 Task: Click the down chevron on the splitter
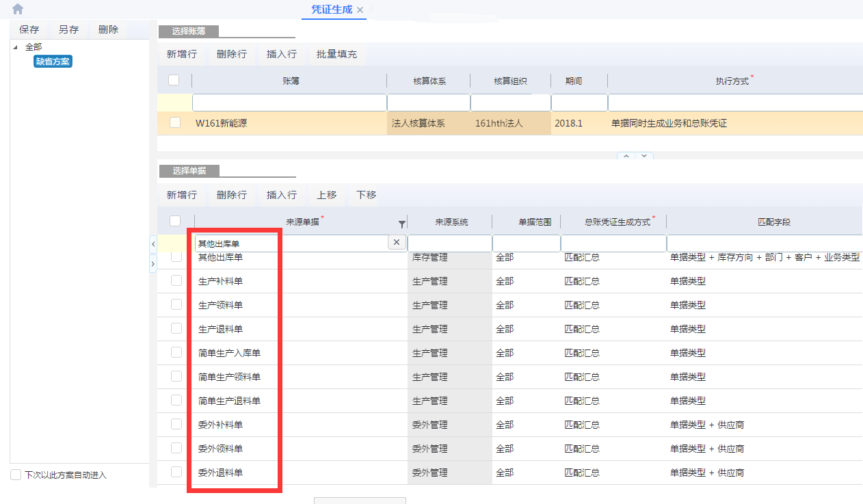point(644,156)
